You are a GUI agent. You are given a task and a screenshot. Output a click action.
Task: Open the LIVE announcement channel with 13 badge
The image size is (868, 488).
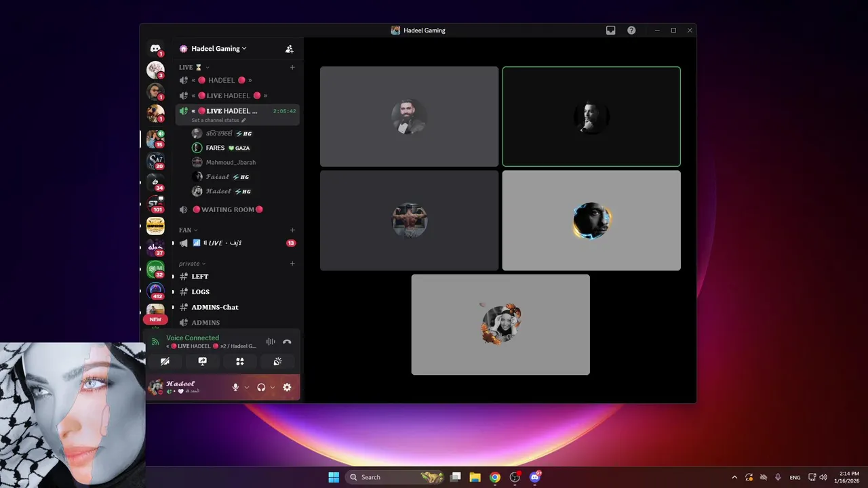(x=237, y=243)
